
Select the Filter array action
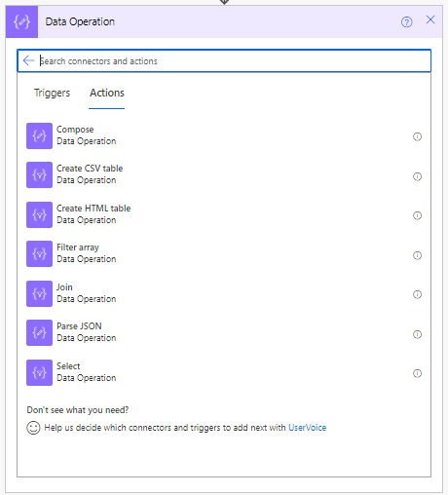[x=78, y=247]
